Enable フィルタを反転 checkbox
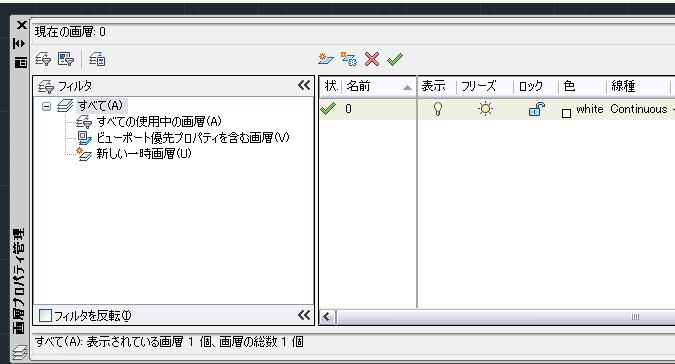675x364 pixels. pos(45,315)
